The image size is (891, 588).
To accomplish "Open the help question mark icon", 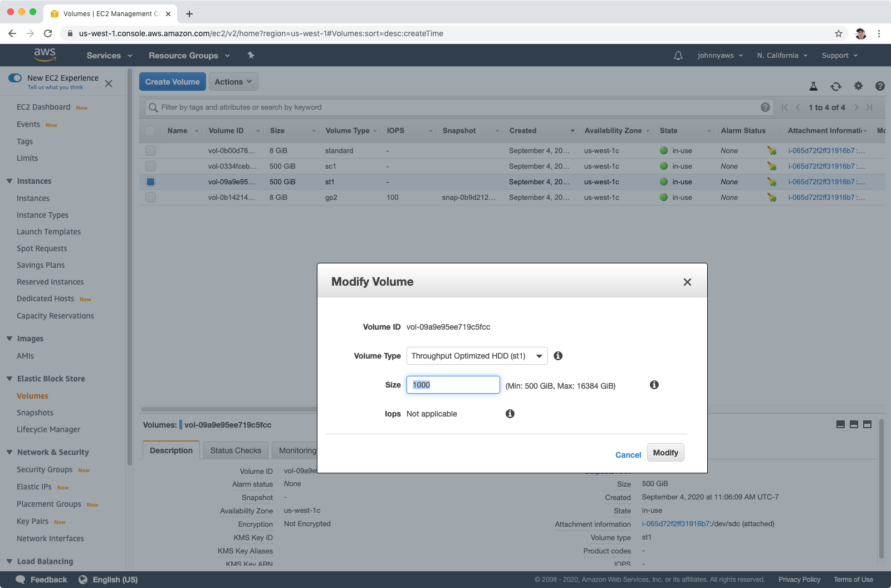I will point(880,86).
